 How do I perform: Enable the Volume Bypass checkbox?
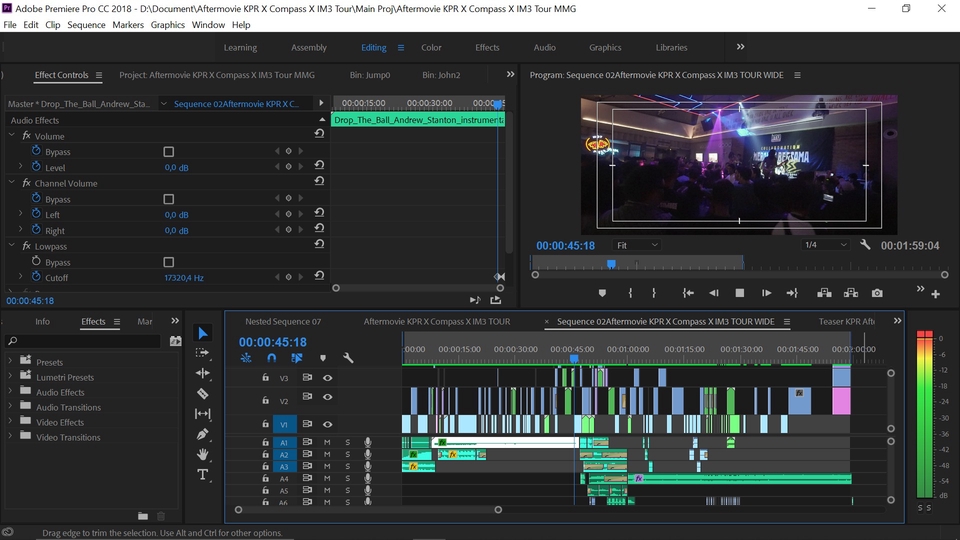[168, 152]
